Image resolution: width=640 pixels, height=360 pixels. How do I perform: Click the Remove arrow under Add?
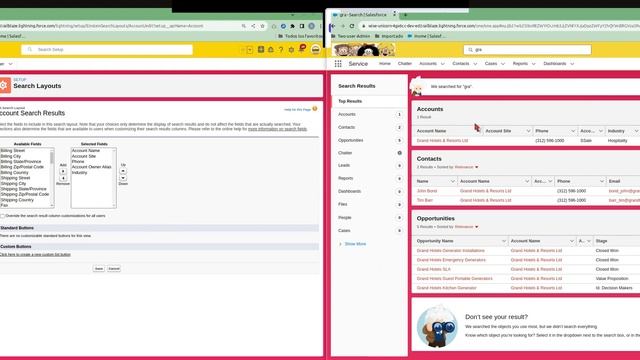click(x=63, y=178)
